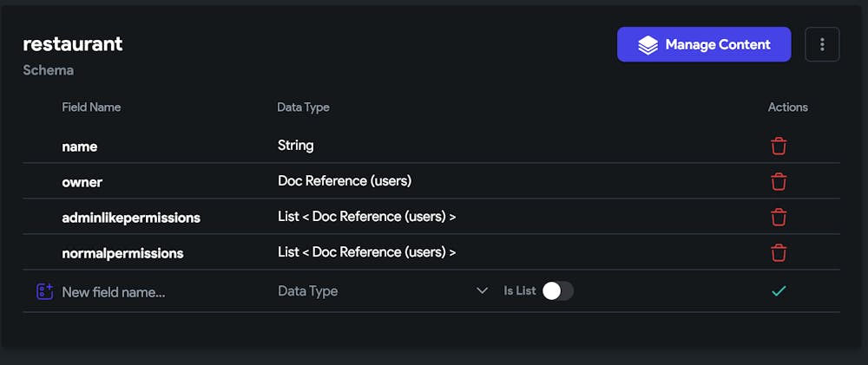The height and width of the screenshot is (365, 868).
Task: Select the owner field label
Action: coord(82,182)
